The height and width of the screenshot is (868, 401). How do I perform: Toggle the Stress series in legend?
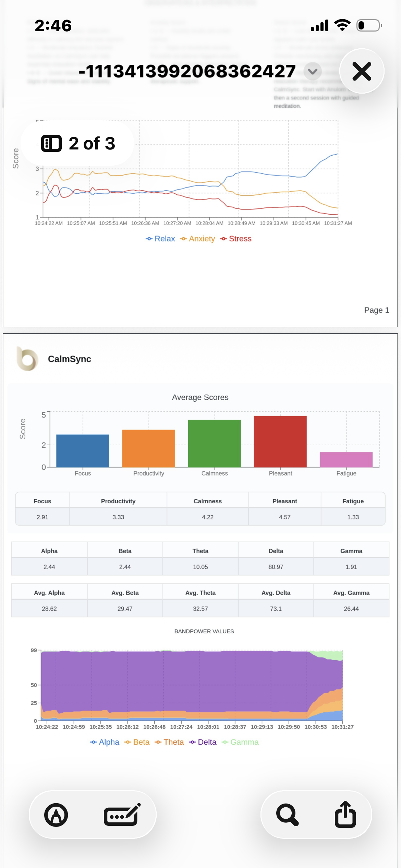(236, 239)
